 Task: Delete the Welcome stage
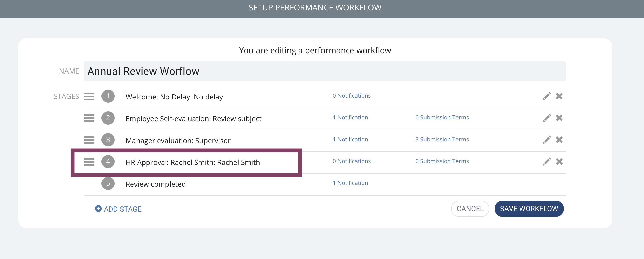click(x=559, y=96)
